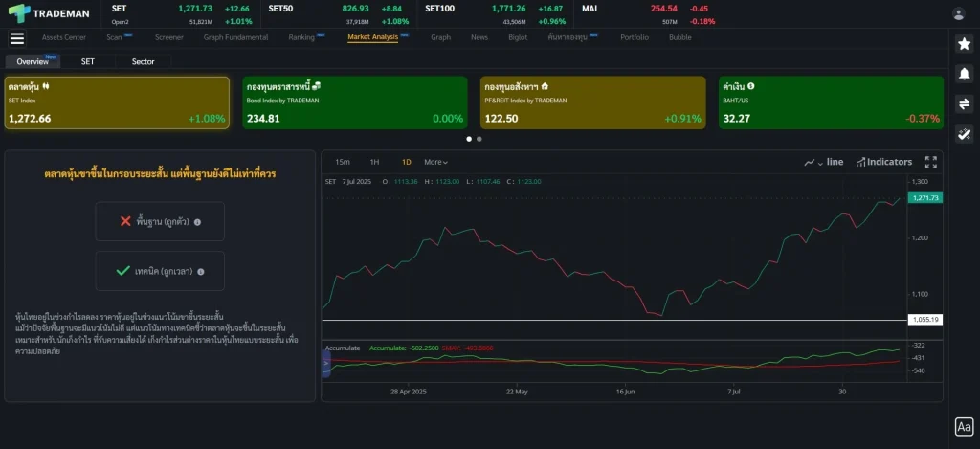Click the info icon beside ค่าเงิน
The height and width of the screenshot is (449, 980).
click(750, 86)
